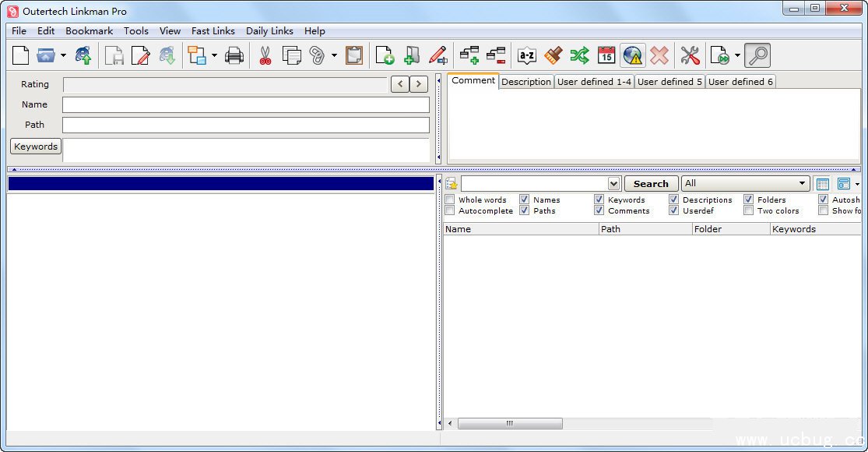Open the dropdown arrow beside the chain link icon

334,55
